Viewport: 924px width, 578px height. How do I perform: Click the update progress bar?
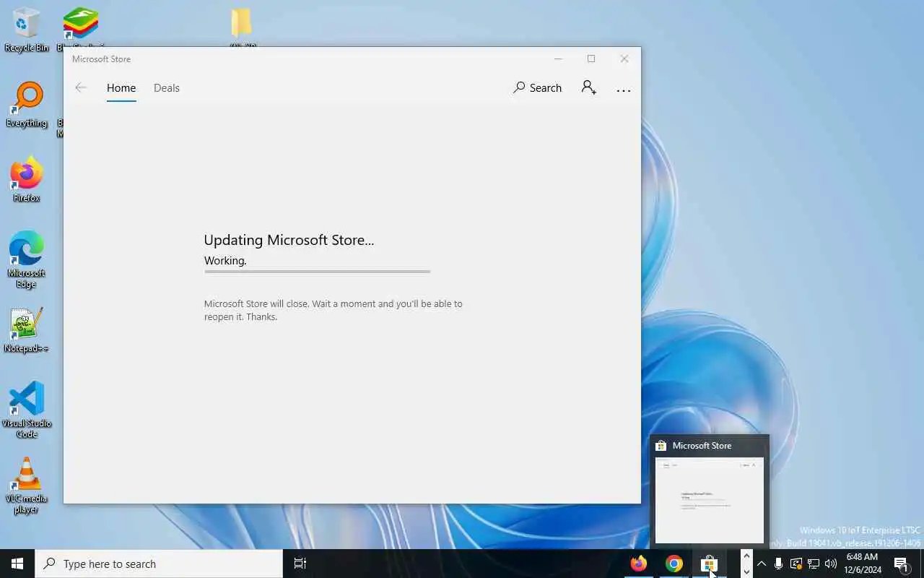coord(317,272)
